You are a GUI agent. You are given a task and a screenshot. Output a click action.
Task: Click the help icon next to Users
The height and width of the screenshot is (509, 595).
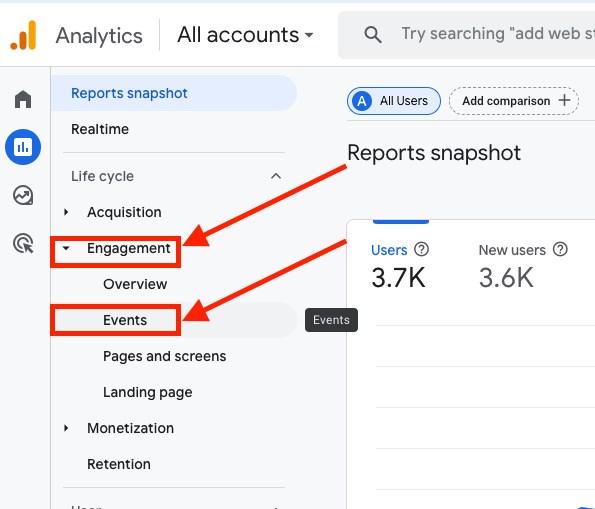(421, 249)
